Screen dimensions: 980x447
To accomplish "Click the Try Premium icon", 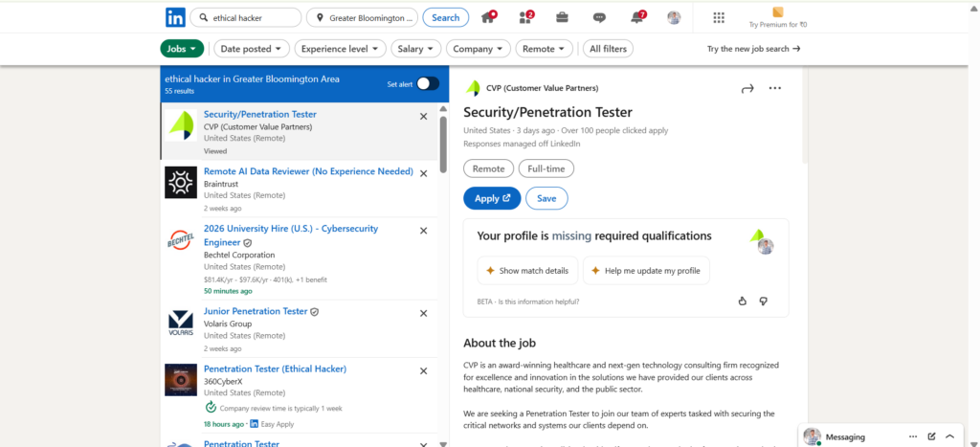I will [777, 11].
